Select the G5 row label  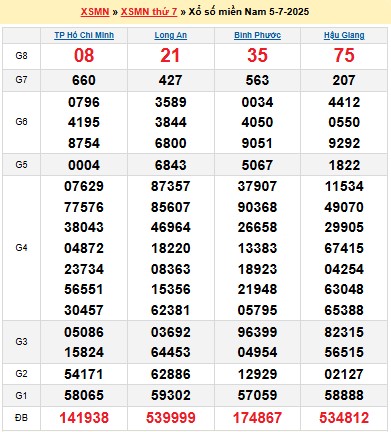21,165
